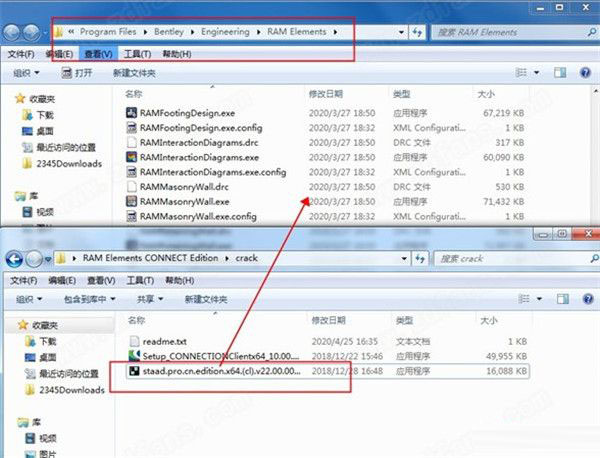Open 查看(V) menu in RAM Elements window

coord(98,54)
